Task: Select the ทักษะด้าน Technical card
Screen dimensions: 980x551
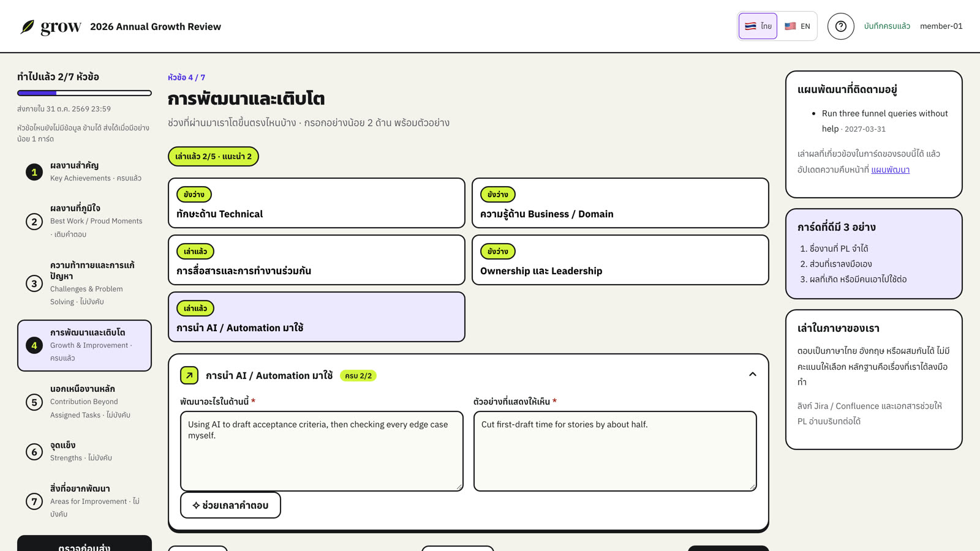Action: 317,203
